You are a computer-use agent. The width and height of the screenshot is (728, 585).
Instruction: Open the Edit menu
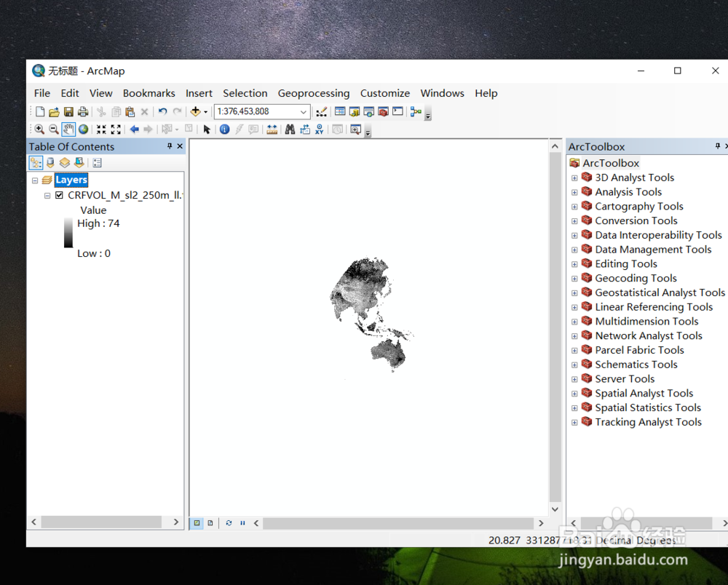coord(70,93)
